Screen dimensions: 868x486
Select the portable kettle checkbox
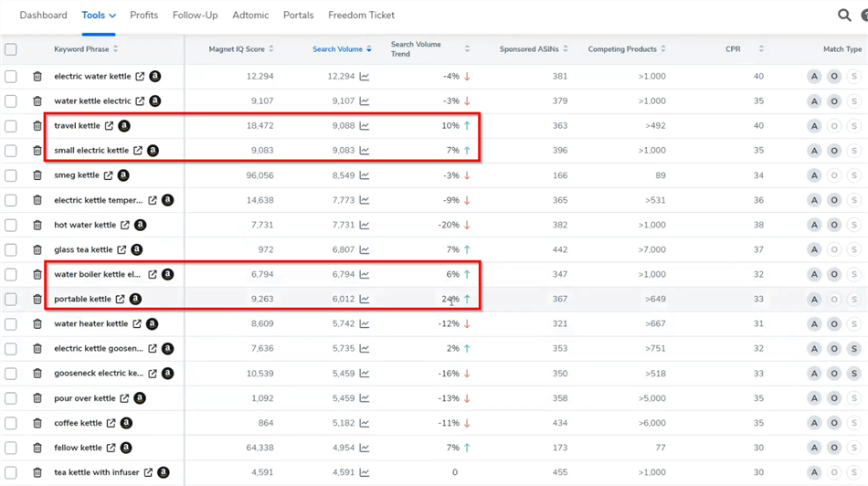pos(11,299)
